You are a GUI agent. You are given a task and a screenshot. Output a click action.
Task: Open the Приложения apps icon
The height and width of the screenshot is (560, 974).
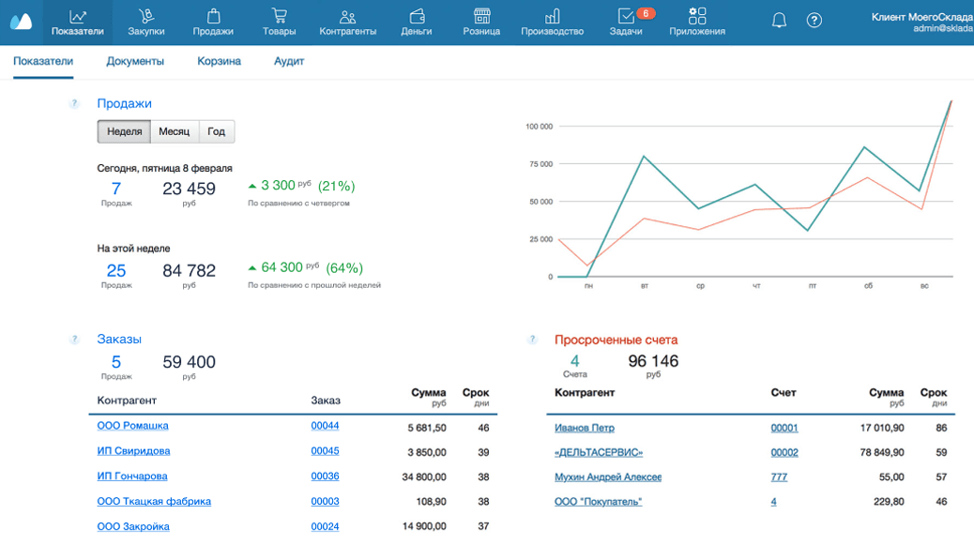pyautogui.click(x=697, y=16)
